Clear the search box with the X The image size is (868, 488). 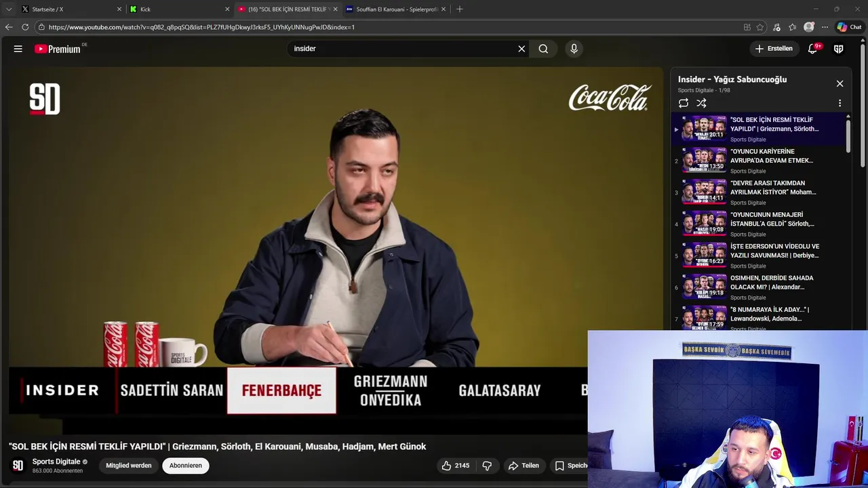click(521, 49)
